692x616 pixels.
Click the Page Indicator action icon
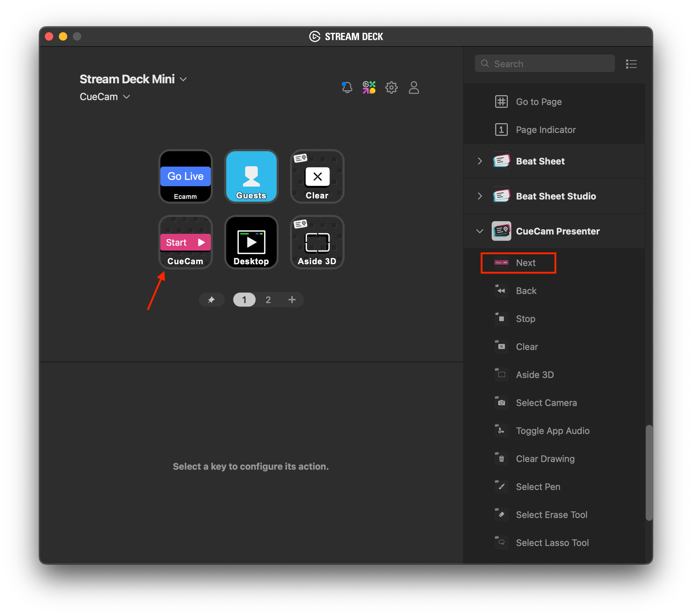[x=501, y=129]
